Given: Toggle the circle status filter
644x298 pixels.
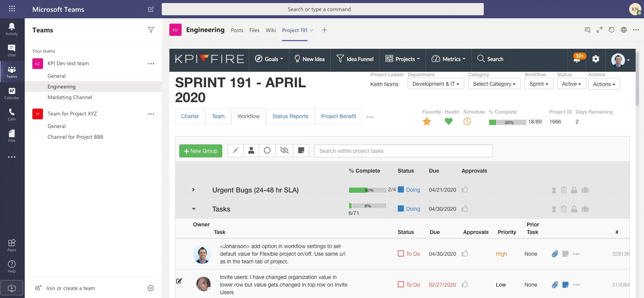Looking at the screenshot, I should (267, 151).
